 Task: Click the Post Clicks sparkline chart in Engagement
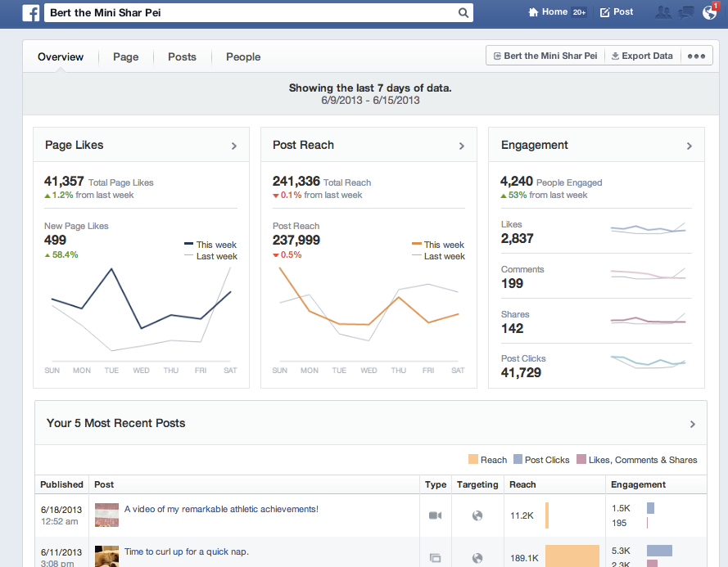pyautogui.click(x=648, y=362)
